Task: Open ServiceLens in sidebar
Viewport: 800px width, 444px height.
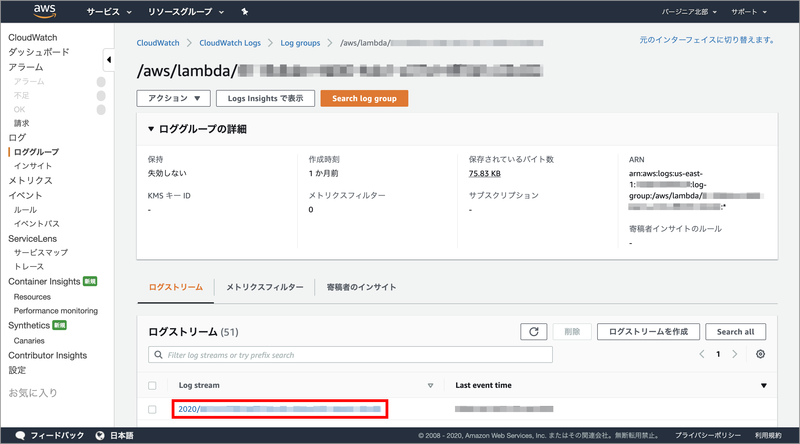Action: (x=33, y=239)
